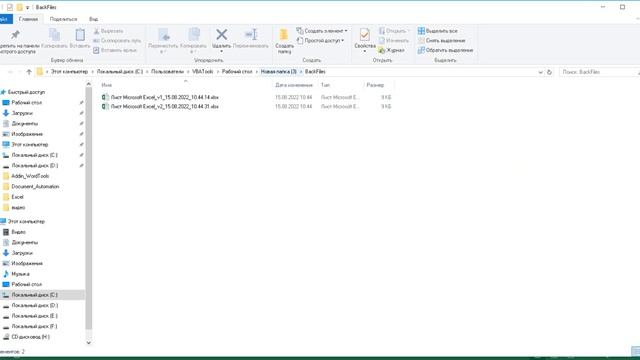
Task: Click Invert selection in the ribbon
Action: [445, 50]
